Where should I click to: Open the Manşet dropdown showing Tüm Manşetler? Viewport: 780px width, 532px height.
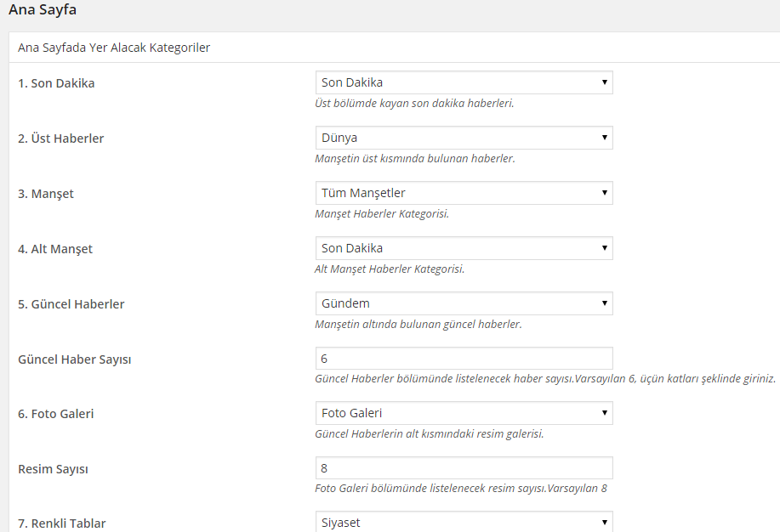(464, 193)
